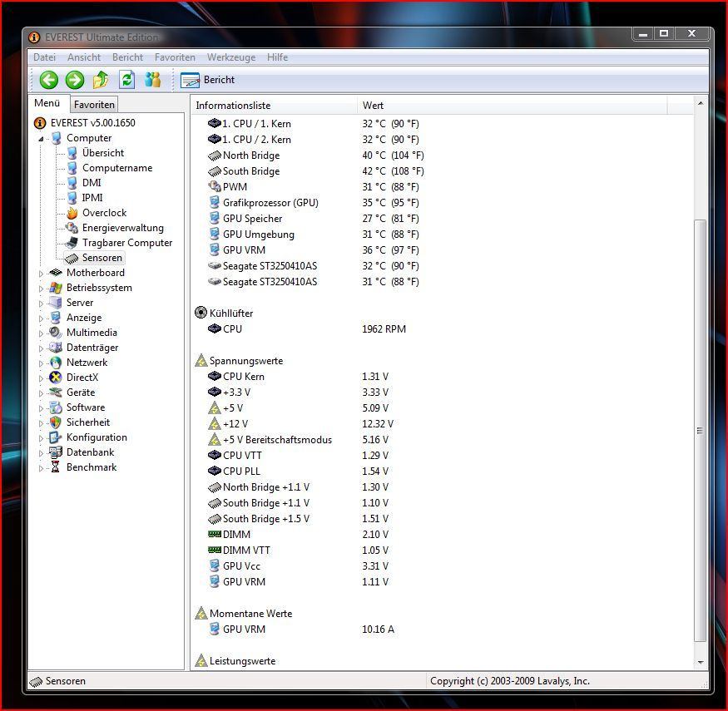
Task: Click the Sensoren status bar entry
Action: [58, 681]
